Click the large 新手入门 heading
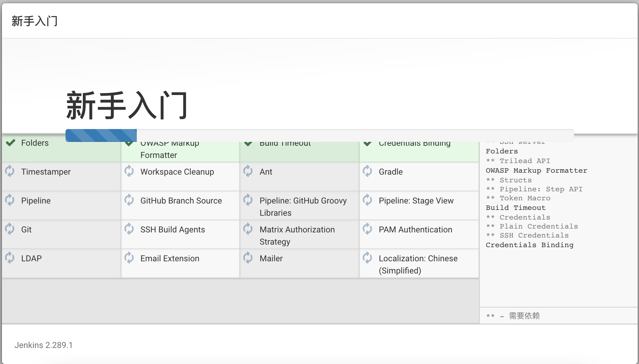 (127, 105)
